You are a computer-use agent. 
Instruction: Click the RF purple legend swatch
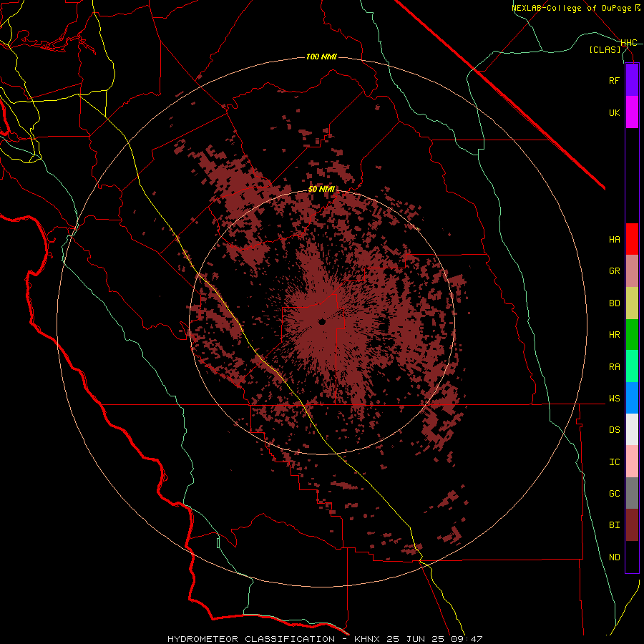(x=632, y=80)
